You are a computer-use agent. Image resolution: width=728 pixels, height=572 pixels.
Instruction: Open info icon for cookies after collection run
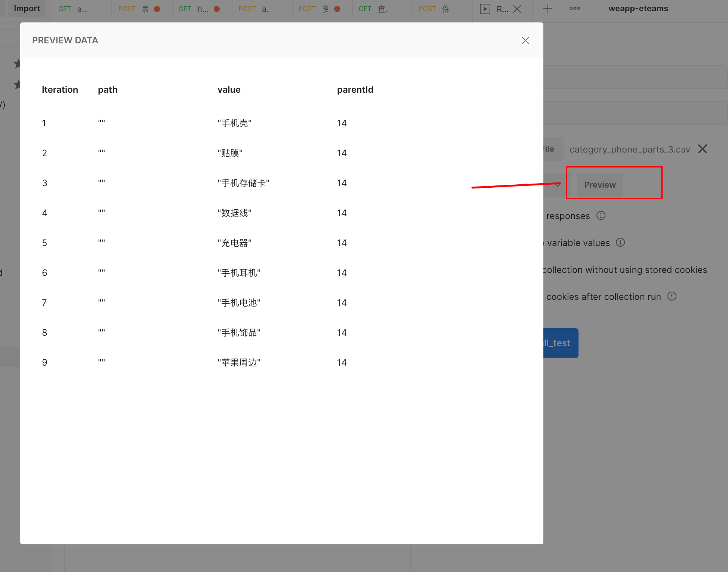(672, 296)
